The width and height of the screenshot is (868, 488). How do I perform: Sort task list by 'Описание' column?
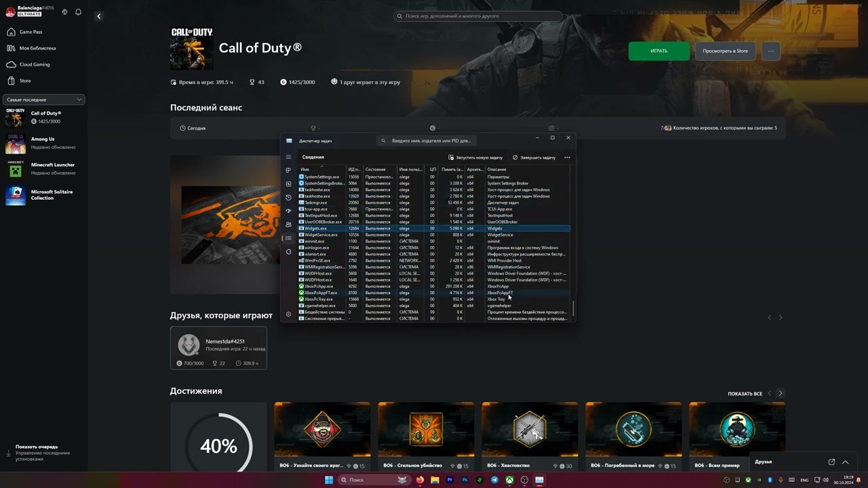click(x=528, y=169)
